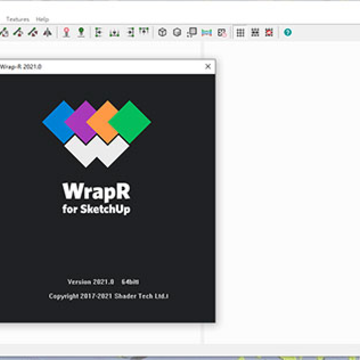The height and width of the screenshot is (360, 360).
Task: Click the third red-green unfold icon
Action: pos(33,32)
